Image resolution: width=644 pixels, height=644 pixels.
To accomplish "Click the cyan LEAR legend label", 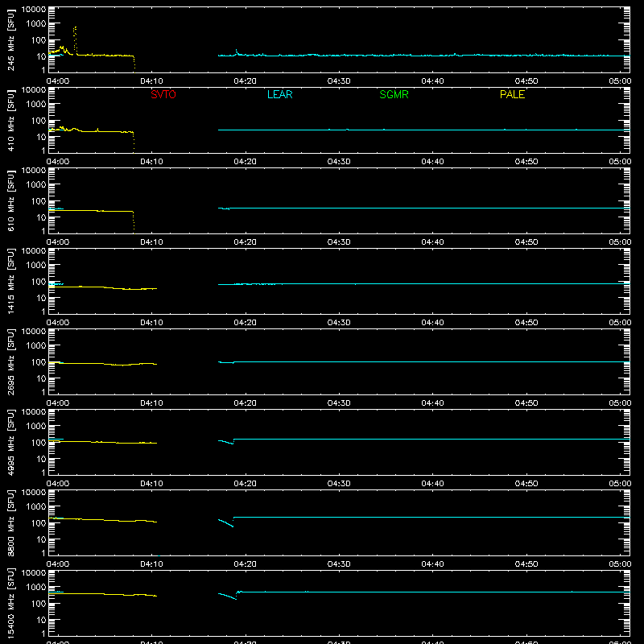I will pos(279,94).
